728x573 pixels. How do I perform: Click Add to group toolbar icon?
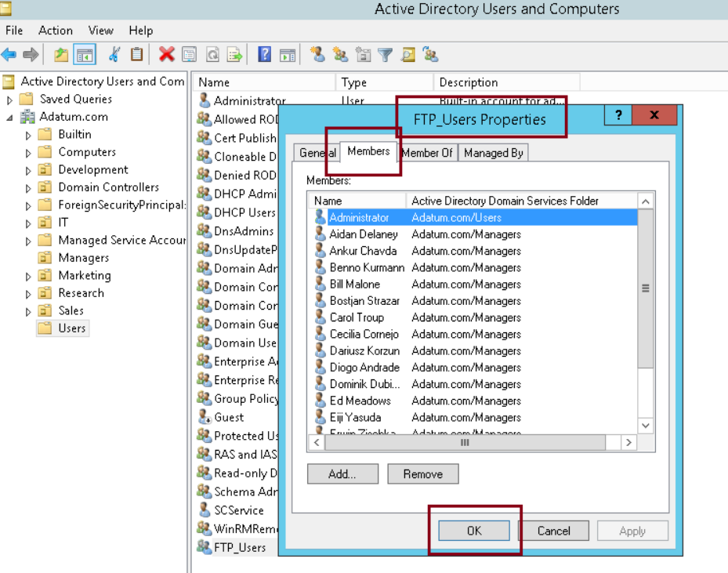[430, 55]
